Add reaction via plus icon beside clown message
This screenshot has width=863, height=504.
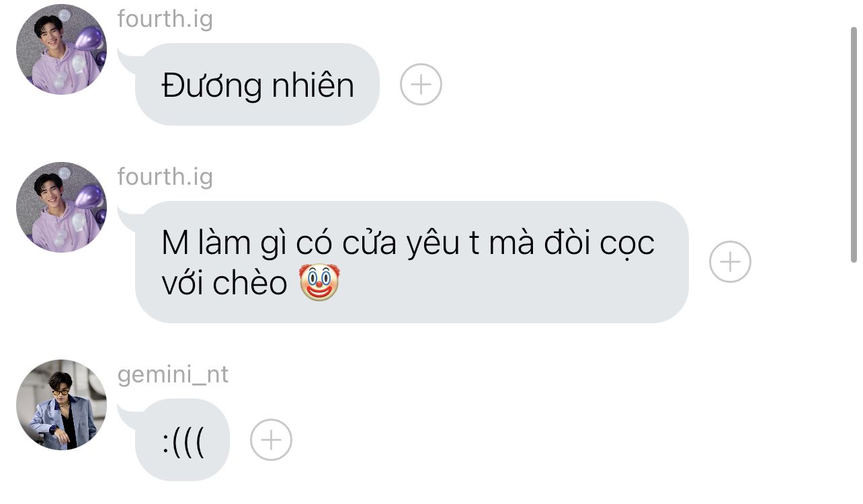(730, 261)
